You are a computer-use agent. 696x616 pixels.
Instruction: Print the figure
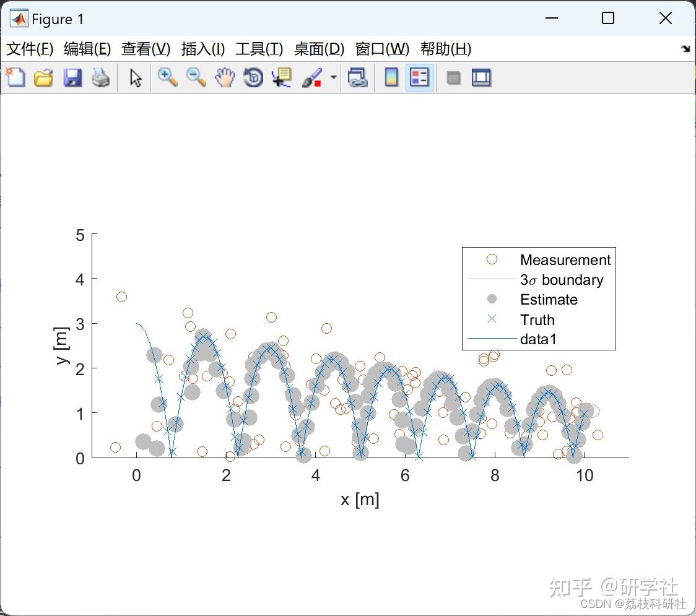click(101, 77)
